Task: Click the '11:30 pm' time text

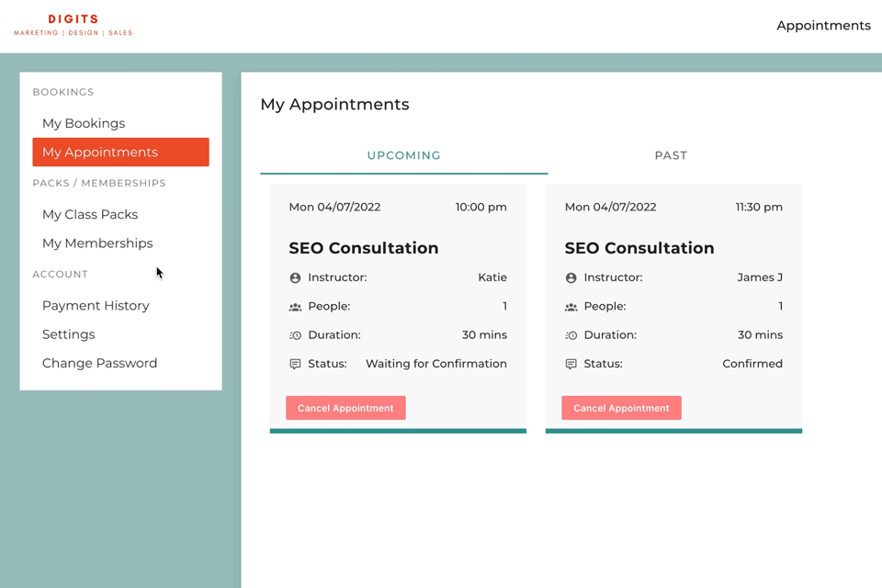Action: [x=759, y=207]
